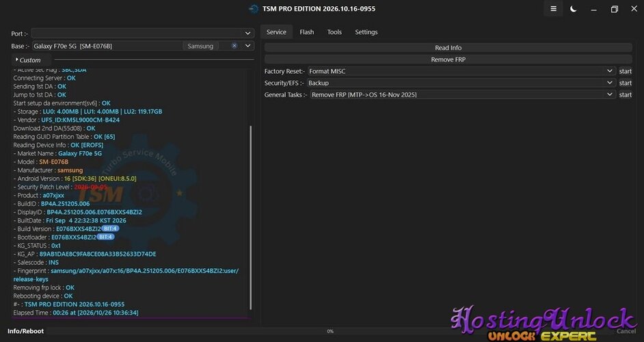Open the hamburger menu in the title bar
The width and height of the screenshot is (644, 342).
553,9
